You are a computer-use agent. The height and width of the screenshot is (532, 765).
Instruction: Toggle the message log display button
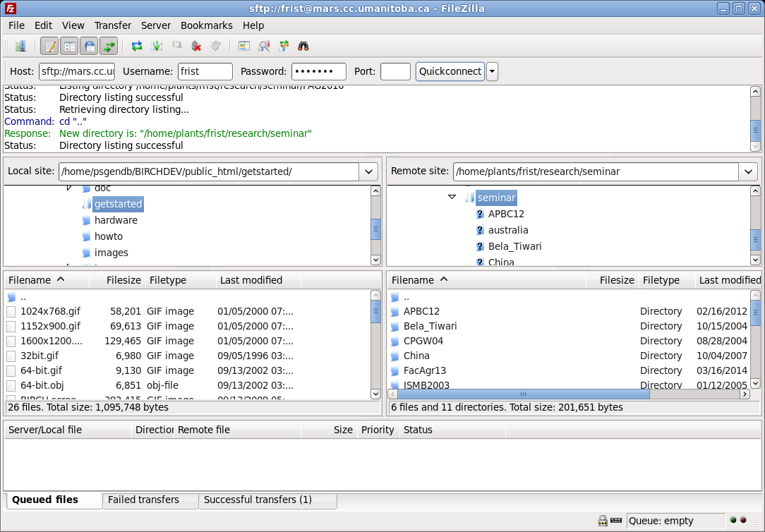point(49,47)
